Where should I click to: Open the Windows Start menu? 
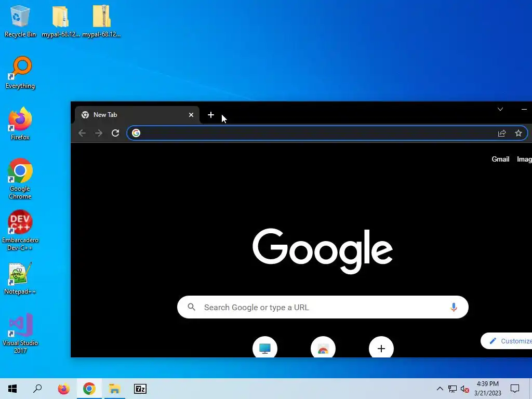click(x=12, y=389)
